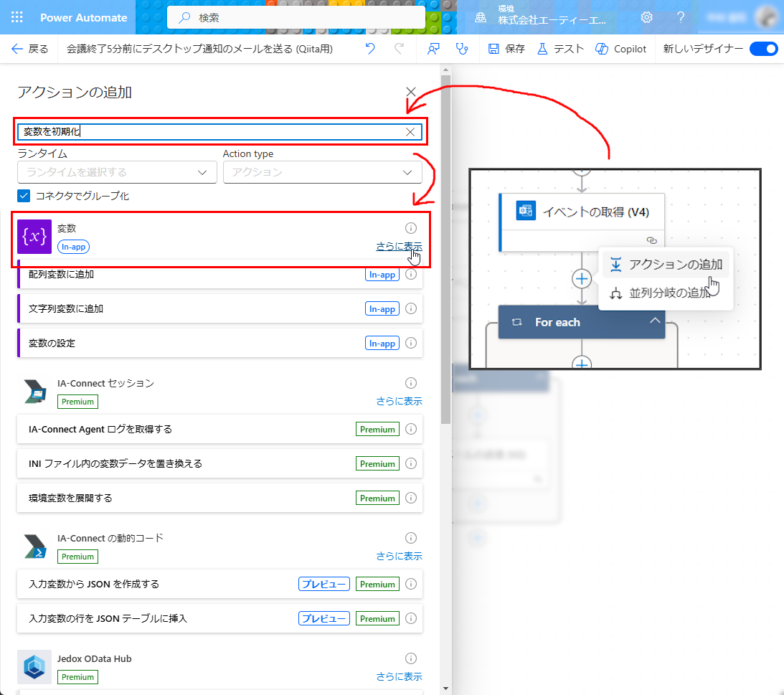
Task: Undo the last change
Action: tap(370, 49)
